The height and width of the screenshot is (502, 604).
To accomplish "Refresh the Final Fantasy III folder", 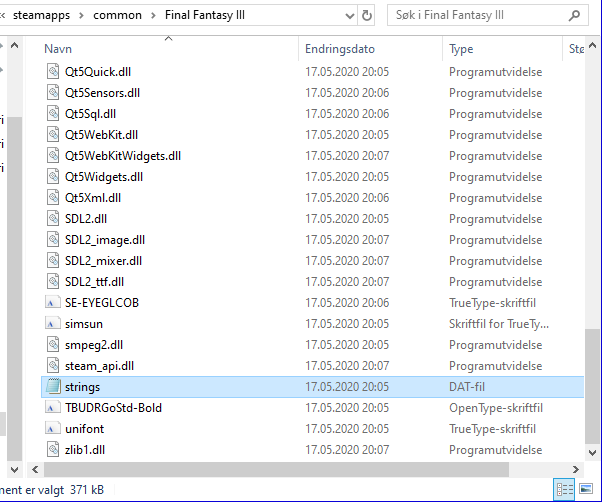I will click(367, 15).
